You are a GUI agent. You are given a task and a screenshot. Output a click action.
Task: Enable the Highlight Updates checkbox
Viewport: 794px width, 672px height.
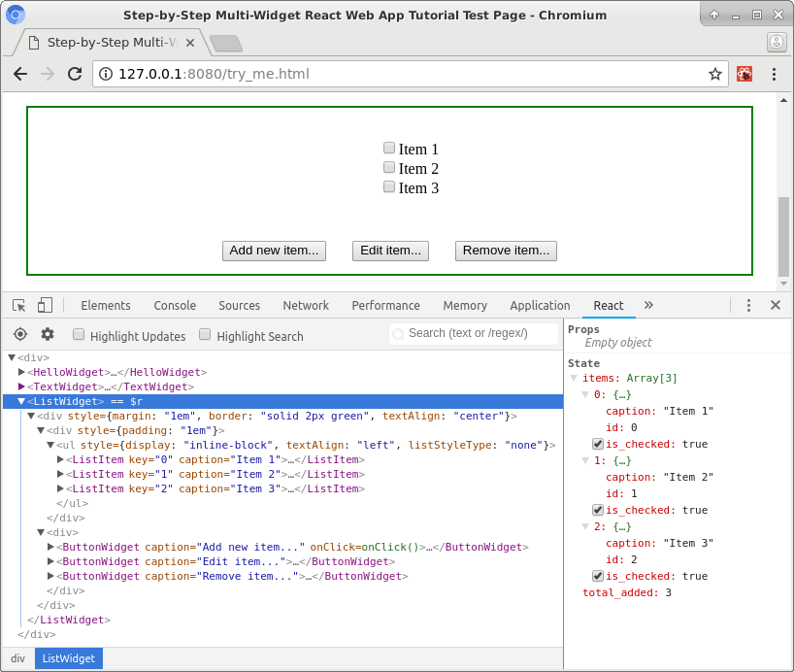pyautogui.click(x=79, y=334)
